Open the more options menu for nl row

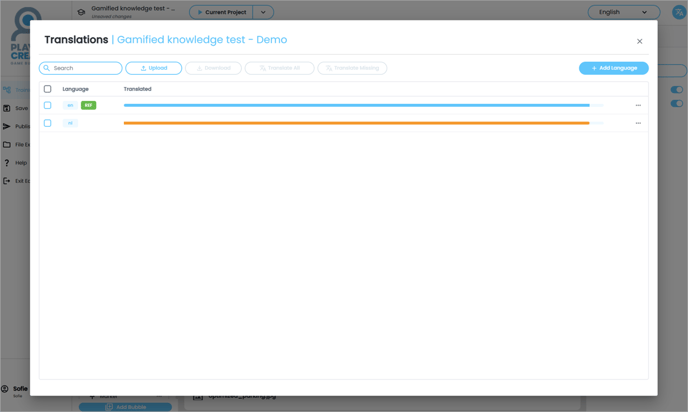click(x=638, y=123)
